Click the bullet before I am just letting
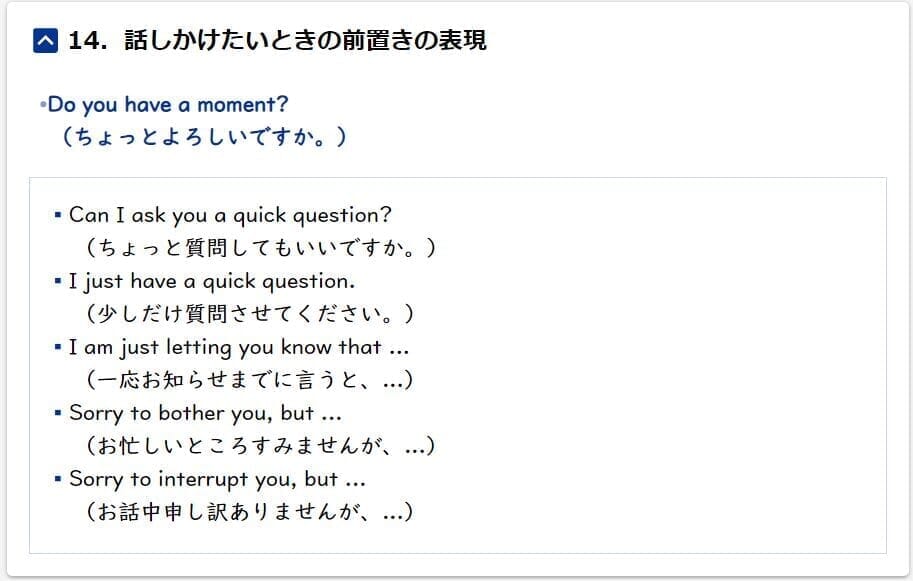The height and width of the screenshot is (581, 913). click(x=58, y=347)
